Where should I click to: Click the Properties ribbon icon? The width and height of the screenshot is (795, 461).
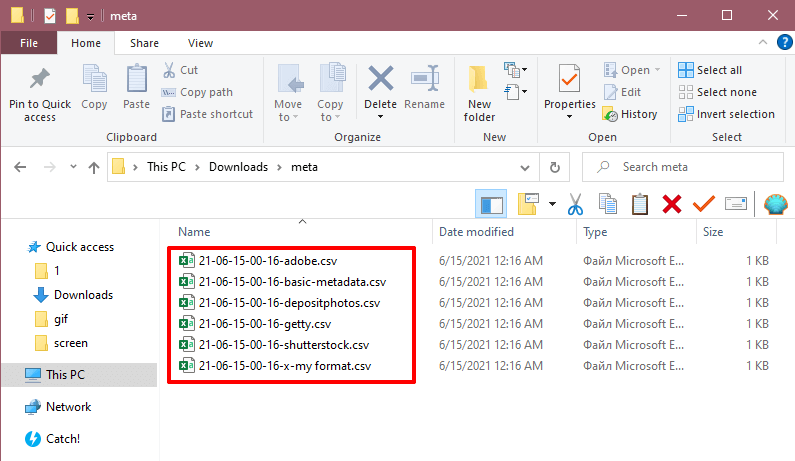pos(569,79)
